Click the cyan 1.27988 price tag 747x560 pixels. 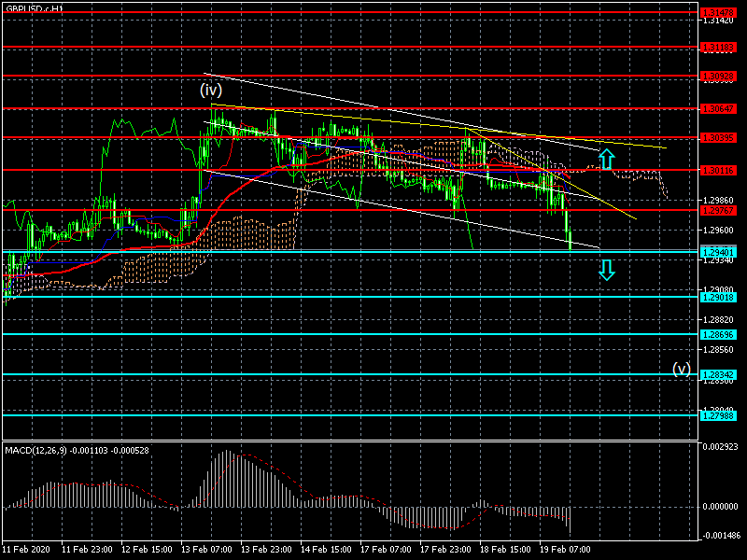click(x=718, y=414)
